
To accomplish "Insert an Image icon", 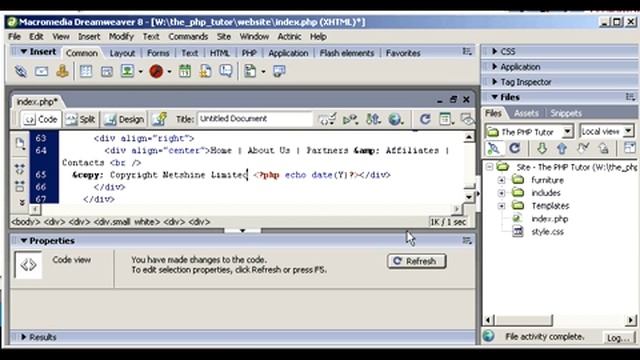I will (127, 71).
